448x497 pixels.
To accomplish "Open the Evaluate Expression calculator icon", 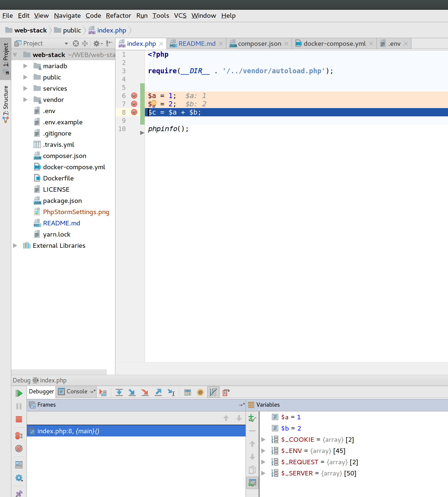I will click(x=187, y=392).
